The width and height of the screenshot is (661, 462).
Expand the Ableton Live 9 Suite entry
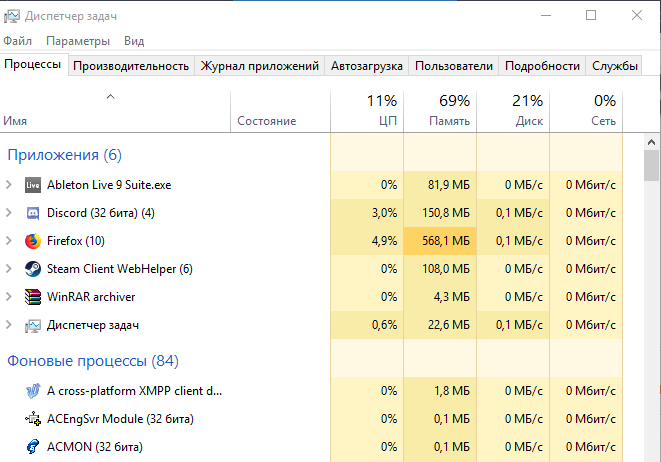9,185
